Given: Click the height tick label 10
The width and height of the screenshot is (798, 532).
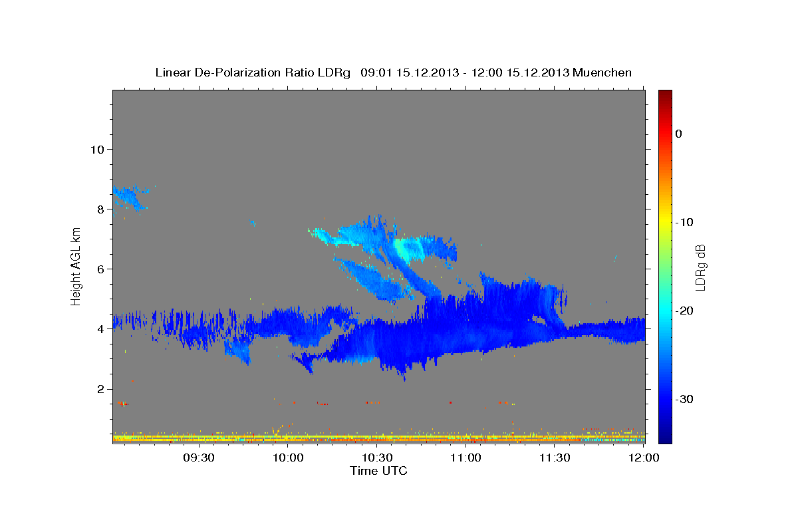Looking at the screenshot, I should 96,149.
